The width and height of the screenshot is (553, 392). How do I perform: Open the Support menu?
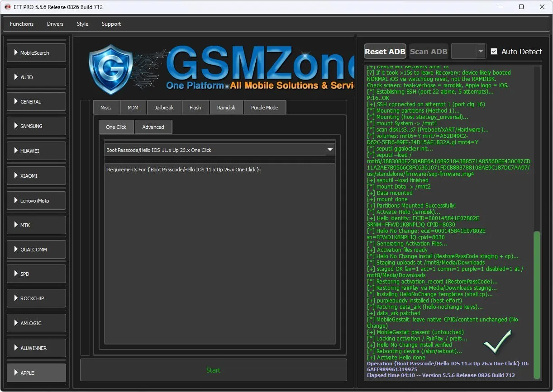pos(111,24)
